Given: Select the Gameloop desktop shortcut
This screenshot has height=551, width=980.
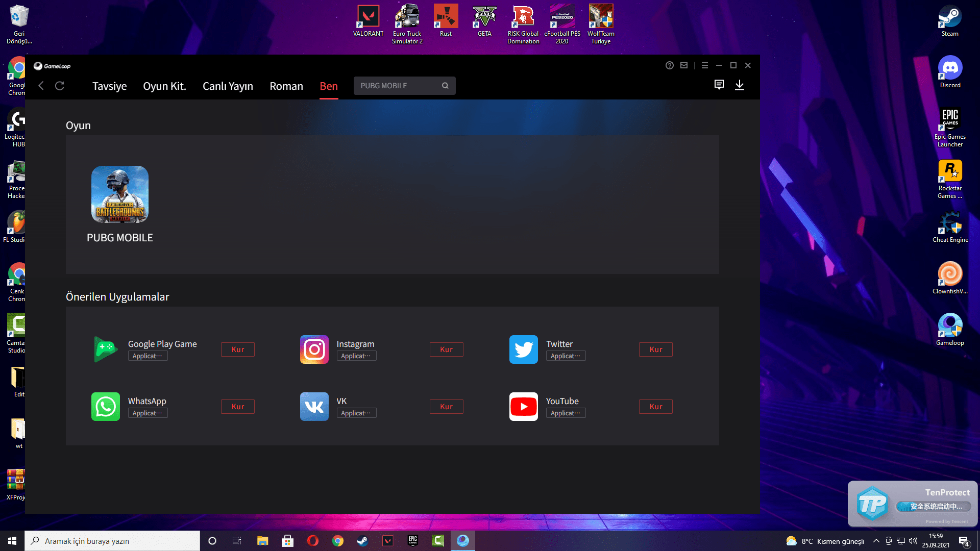Looking at the screenshot, I should click(950, 330).
